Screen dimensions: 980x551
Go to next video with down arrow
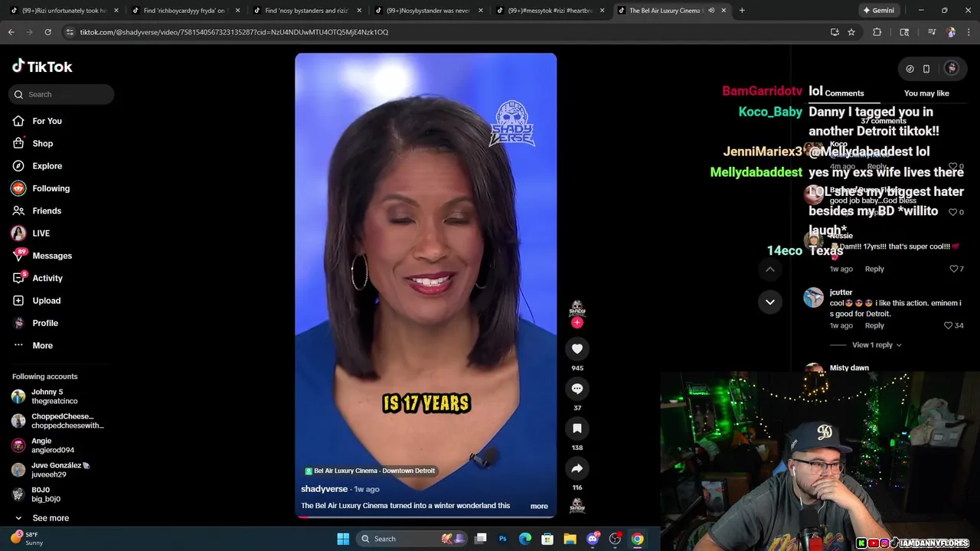pyautogui.click(x=770, y=302)
